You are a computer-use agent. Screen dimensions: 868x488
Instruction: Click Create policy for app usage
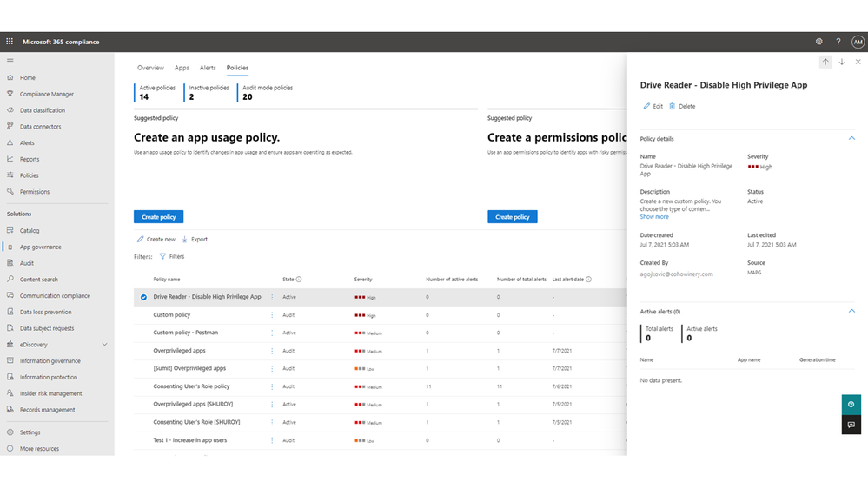pos(158,217)
